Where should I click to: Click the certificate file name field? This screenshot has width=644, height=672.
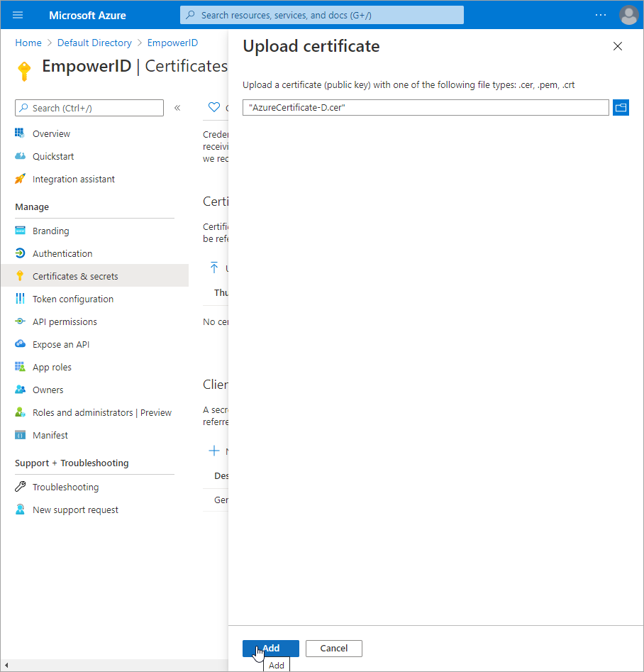425,107
